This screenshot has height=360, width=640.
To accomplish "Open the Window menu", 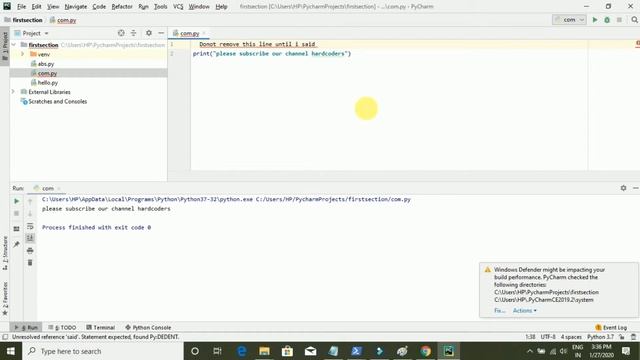I will click(x=199, y=7).
